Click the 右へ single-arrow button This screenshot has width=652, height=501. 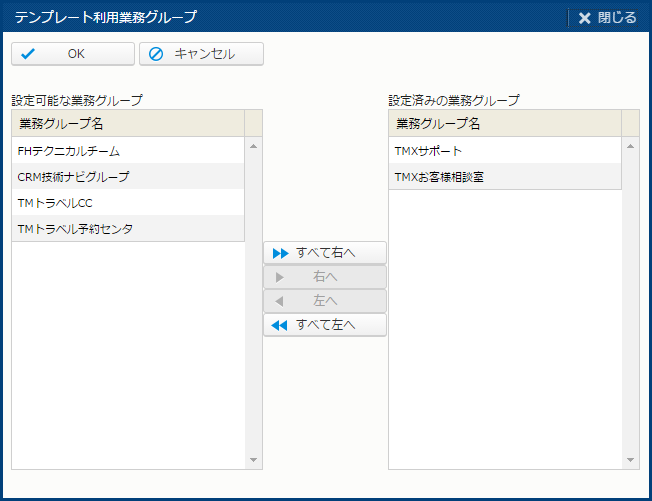tap(324, 277)
